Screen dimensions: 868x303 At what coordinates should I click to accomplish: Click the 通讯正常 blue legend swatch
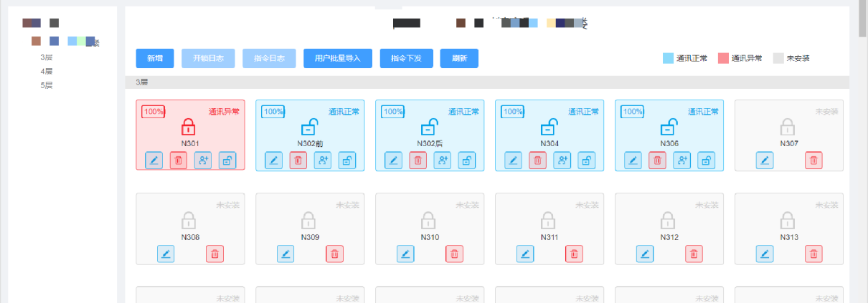pos(668,59)
